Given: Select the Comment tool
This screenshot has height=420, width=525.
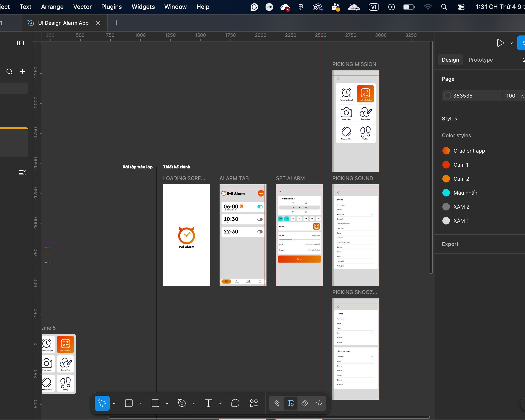Looking at the screenshot, I should 235,403.
